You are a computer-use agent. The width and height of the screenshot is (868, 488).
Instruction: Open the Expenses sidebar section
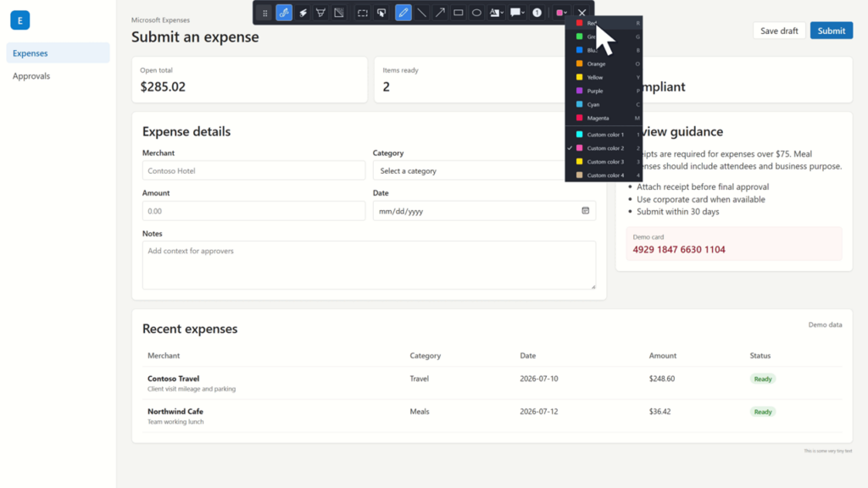(58, 53)
